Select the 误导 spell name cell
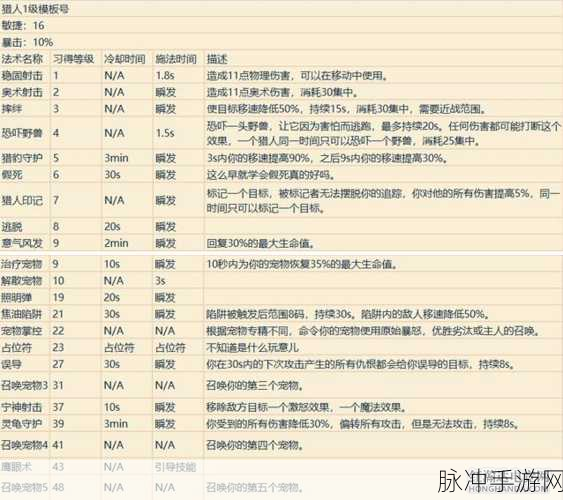Screen dimensions: 563x500 [x=11, y=364]
